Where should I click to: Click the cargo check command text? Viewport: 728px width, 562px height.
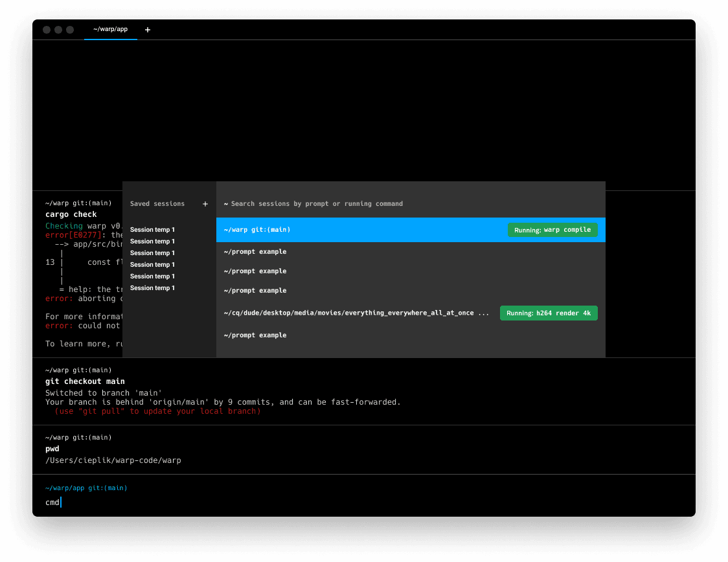pyautogui.click(x=71, y=214)
